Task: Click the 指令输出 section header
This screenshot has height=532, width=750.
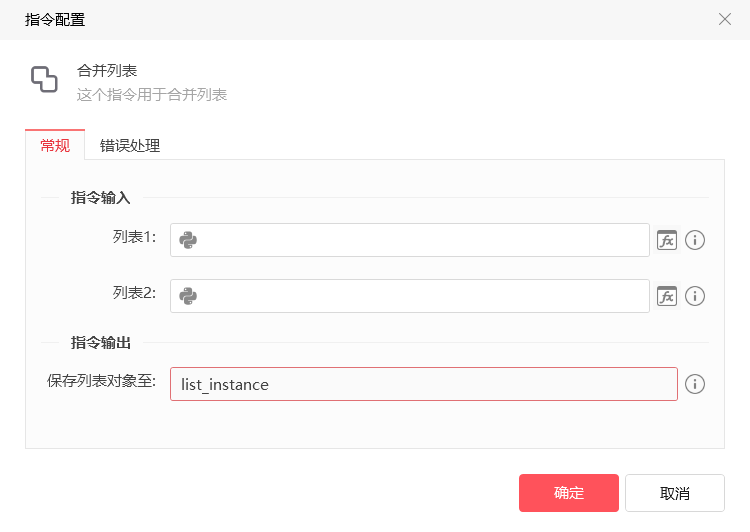Action: 101,343
